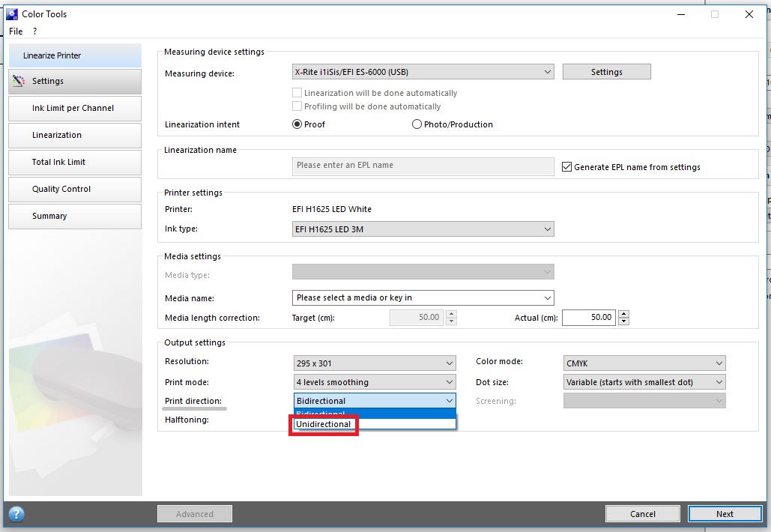Click the Settings sidebar icon
This screenshot has height=532, width=771.
click(x=19, y=81)
